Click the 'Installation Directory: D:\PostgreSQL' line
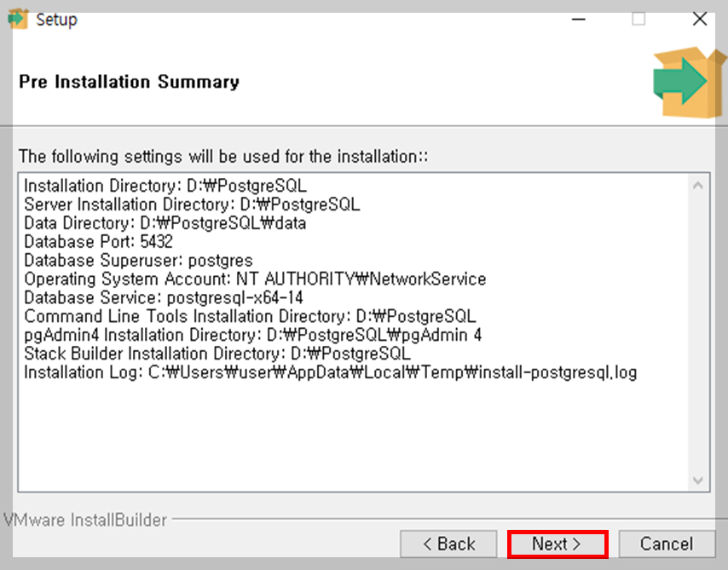728x570 pixels. coord(165,186)
